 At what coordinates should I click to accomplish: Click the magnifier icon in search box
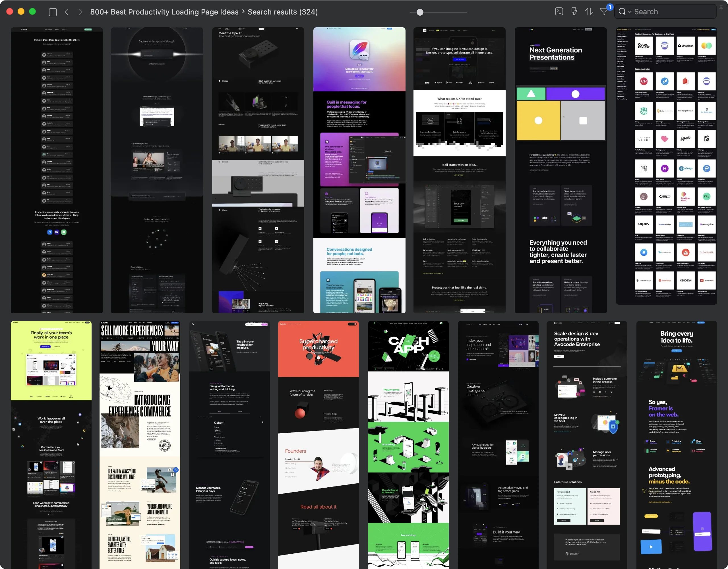coord(622,12)
